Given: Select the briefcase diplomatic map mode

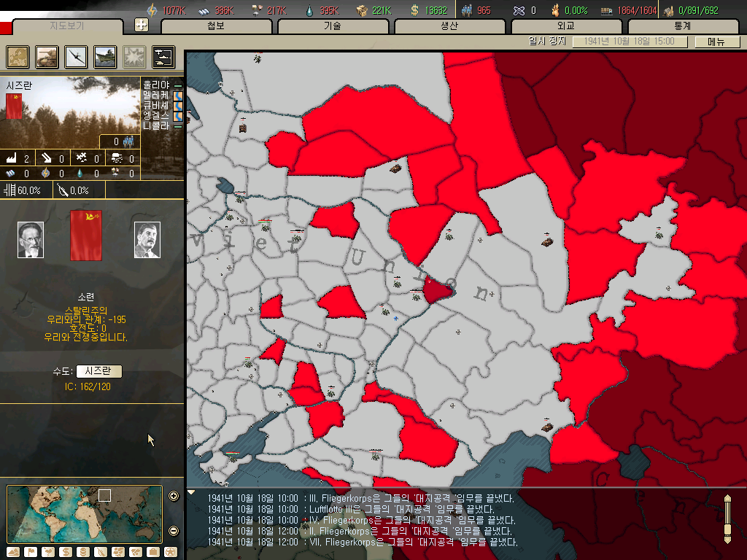Looking at the screenshot, I should [153, 552].
